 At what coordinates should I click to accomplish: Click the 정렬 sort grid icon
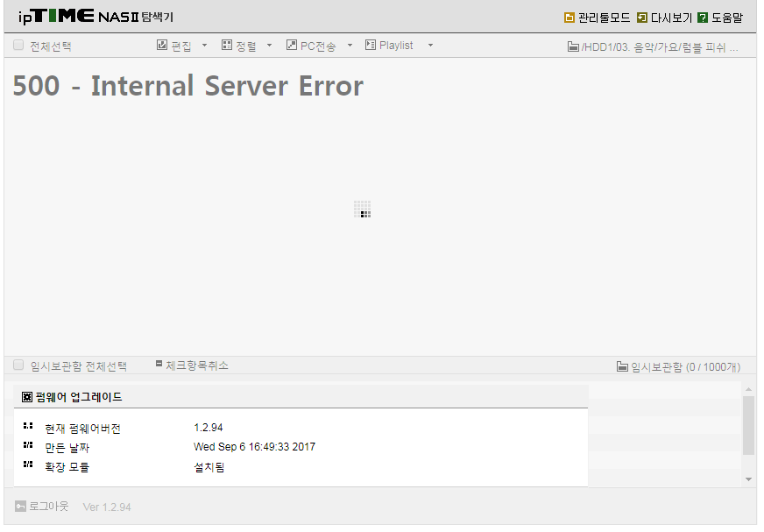(227, 45)
